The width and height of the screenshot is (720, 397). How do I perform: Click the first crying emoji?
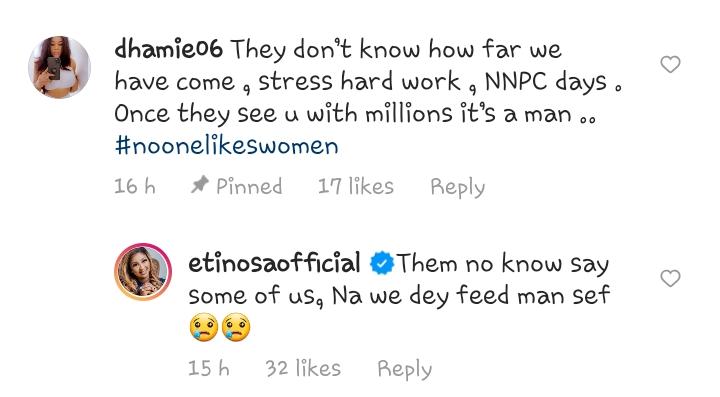[203, 327]
